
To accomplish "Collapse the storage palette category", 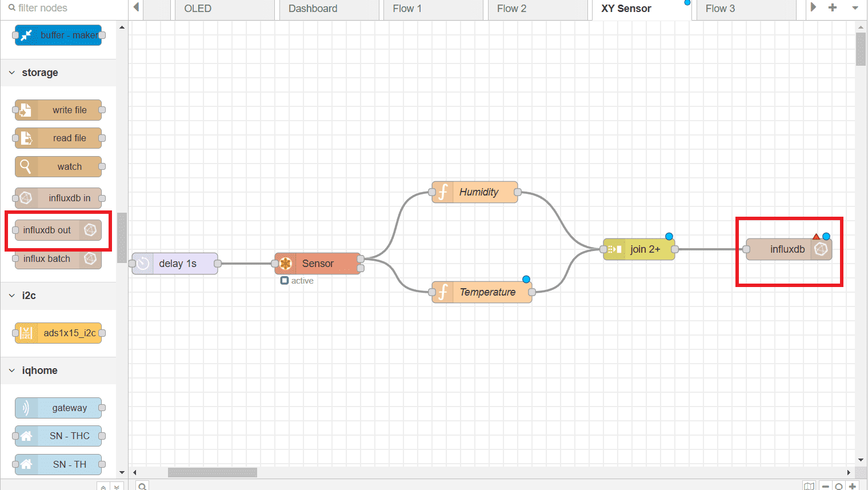I will click(x=12, y=72).
